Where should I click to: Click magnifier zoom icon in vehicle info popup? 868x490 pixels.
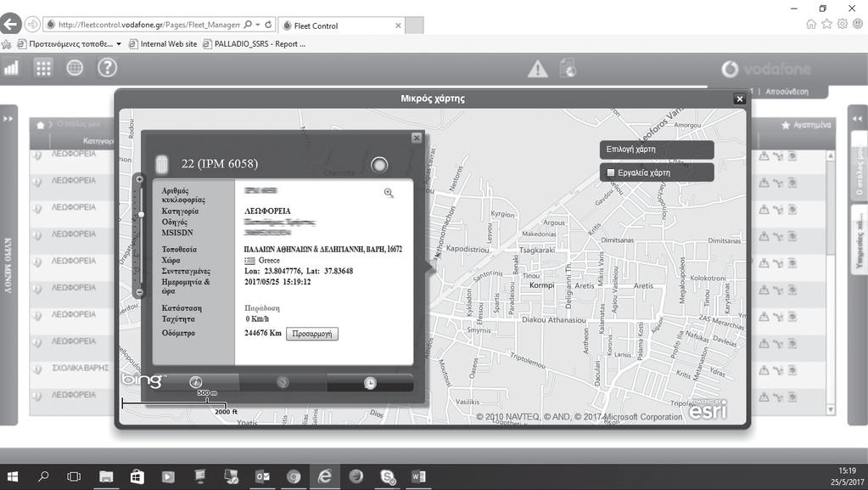click(389, 193)
